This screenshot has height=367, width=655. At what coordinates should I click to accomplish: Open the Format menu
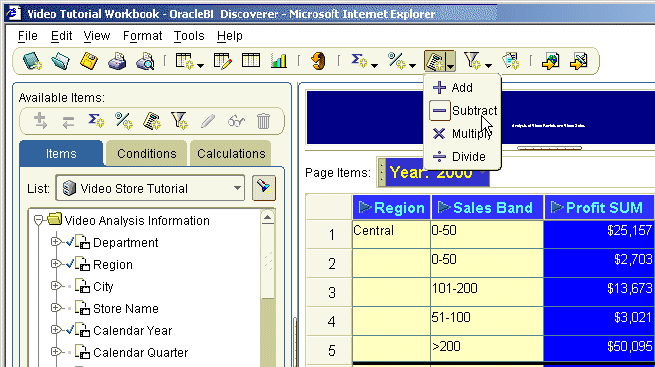(x=142, y=36)
